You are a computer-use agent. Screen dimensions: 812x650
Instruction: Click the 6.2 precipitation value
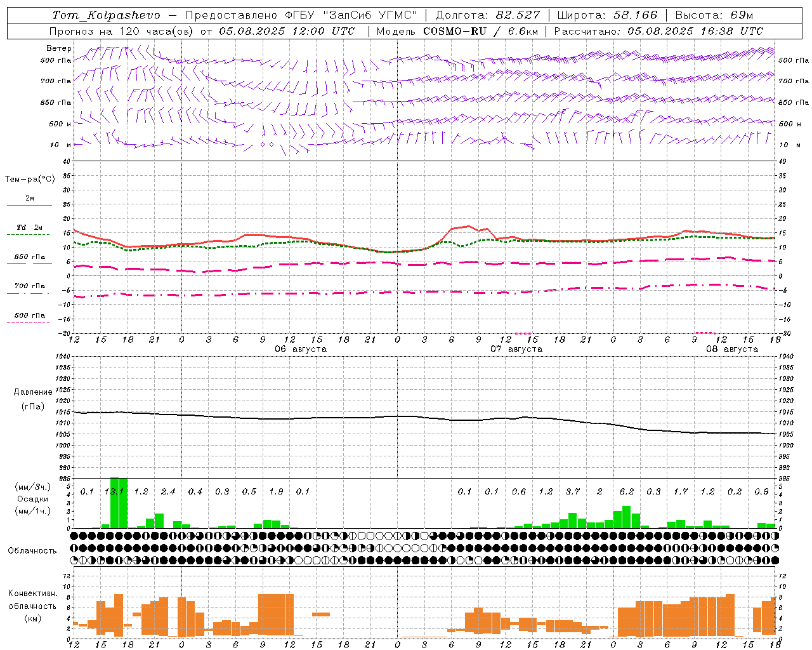tap(627, 492)
